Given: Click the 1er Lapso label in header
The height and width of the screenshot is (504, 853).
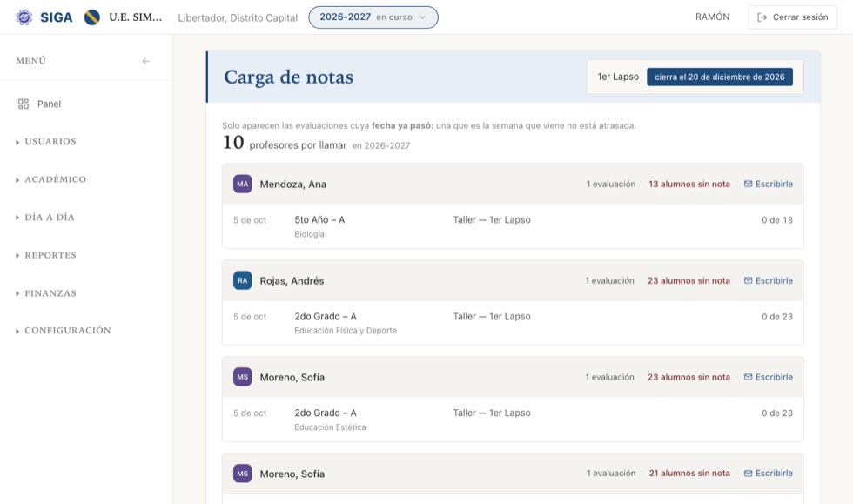Looking at the screenshot, I should tap(618, 77).
